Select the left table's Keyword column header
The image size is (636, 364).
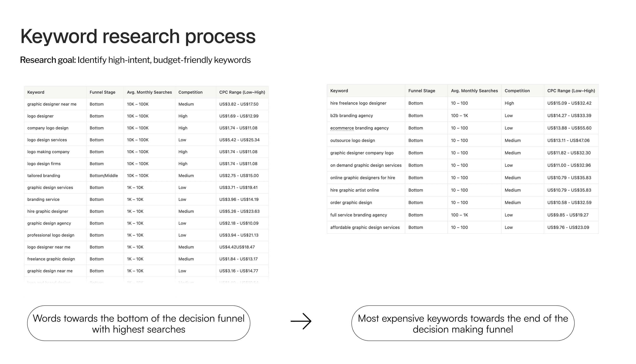click(x=36, y=92)
